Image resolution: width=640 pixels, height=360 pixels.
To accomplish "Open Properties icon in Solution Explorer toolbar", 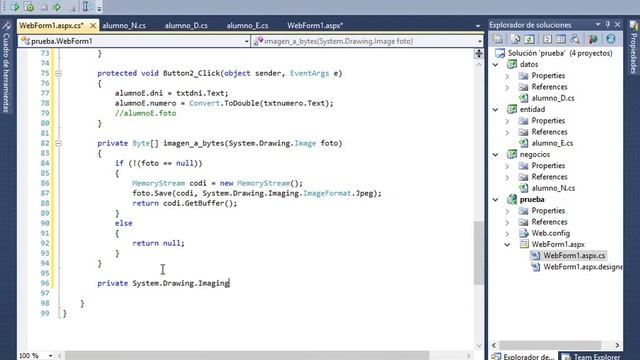I will (x=498, y=39).
